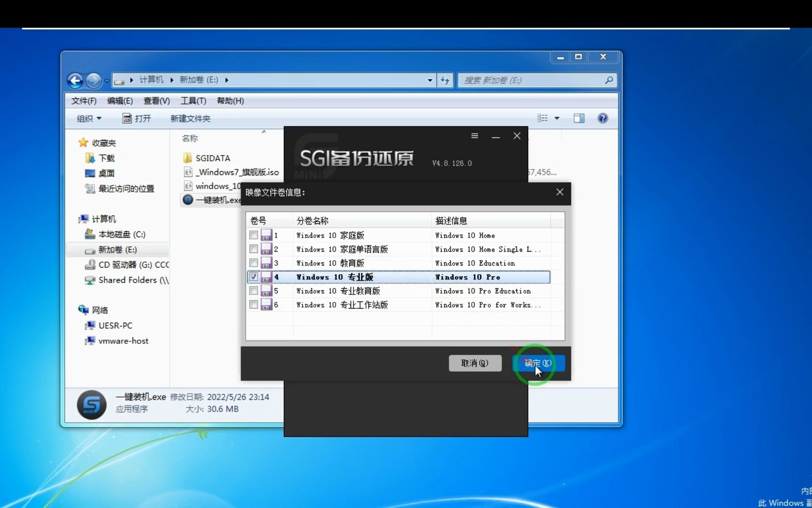Click the 卷号 column header
Screen dimensions: 812x508
270,221
